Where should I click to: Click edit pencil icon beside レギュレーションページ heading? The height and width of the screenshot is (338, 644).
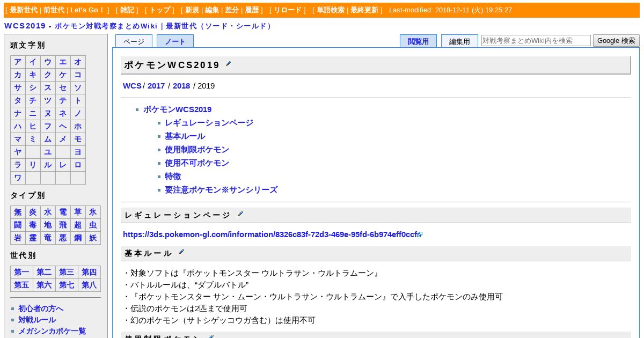coord(240,214)
